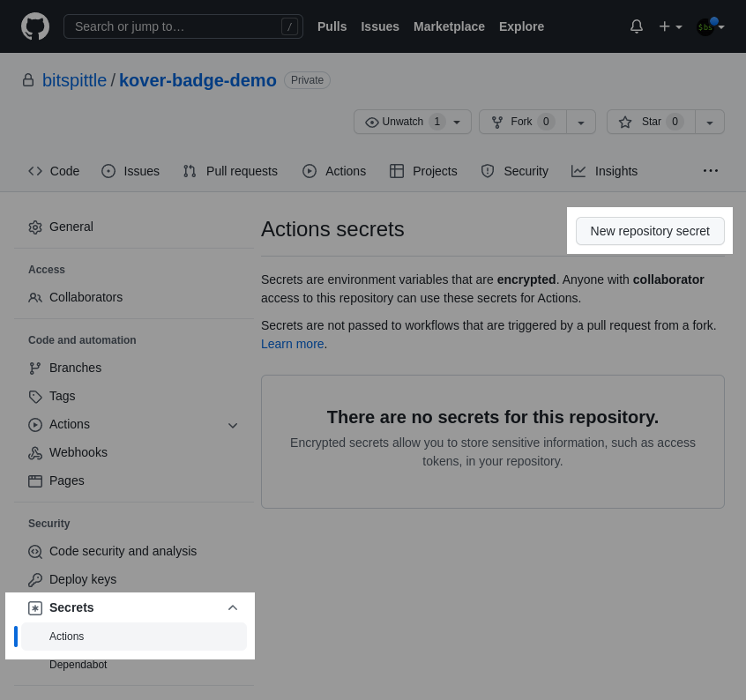Click the New repository secret button
This screenshot has width=746, height=700.
tap(650, 231)
